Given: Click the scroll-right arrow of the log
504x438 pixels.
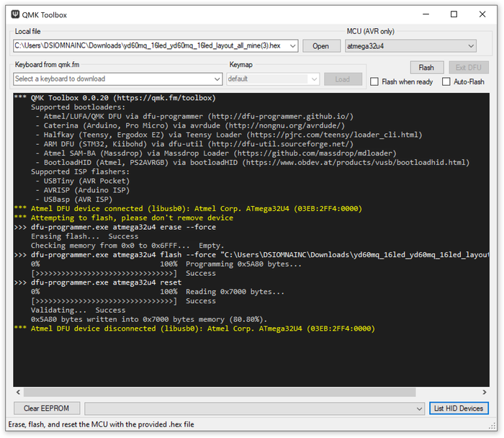Looking at the screenshot, I should click(x=485, y=393).
